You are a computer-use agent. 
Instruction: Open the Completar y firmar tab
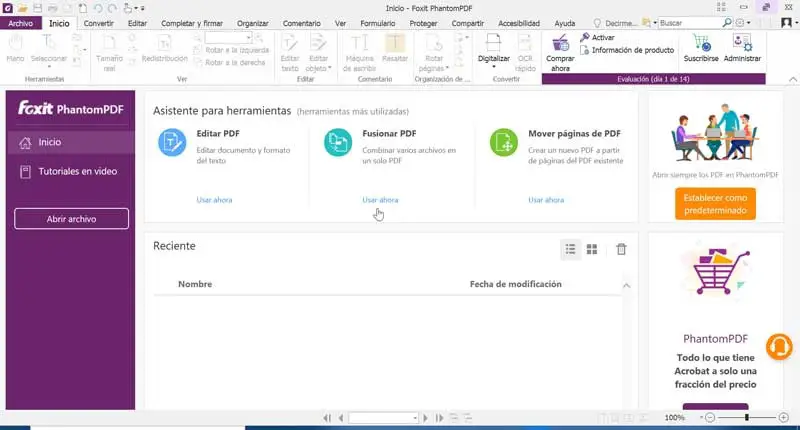click(x=192, y=23)
